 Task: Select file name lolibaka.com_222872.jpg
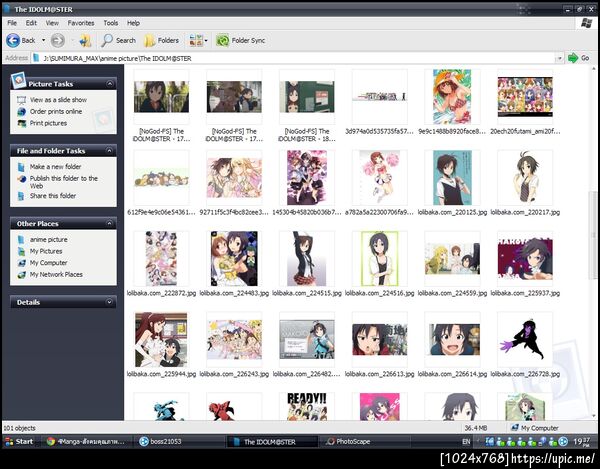point(161,293)
